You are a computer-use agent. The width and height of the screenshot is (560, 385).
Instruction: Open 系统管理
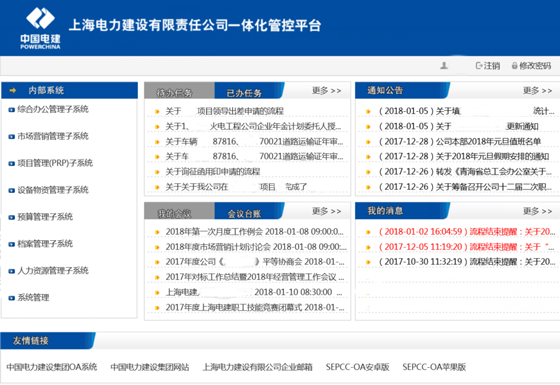(33, 298)
